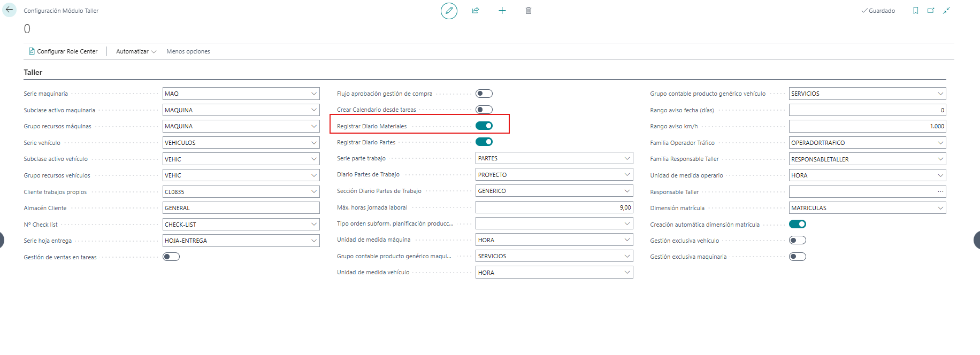980x355 pixels.
Task: Expand the Serie maquinaria dropdown
Action: [x=314, y=94]
